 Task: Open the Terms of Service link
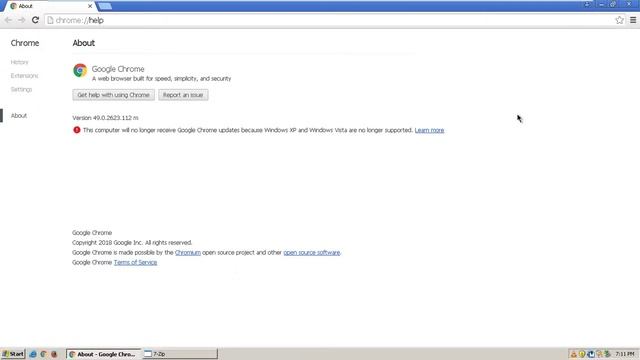[135, 262]
